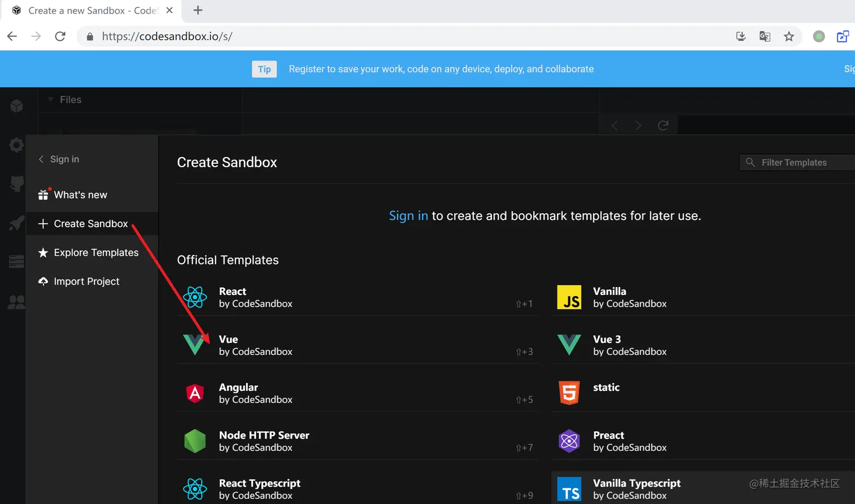Click the lock icon in address bar
The height and width of the screenshot is (504, 855).
point(89,37)
